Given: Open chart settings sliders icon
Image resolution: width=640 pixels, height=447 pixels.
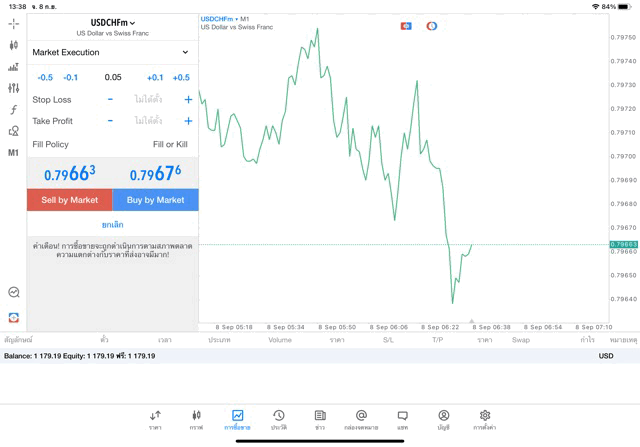Looking at the screenshot, I should point(13,89).
